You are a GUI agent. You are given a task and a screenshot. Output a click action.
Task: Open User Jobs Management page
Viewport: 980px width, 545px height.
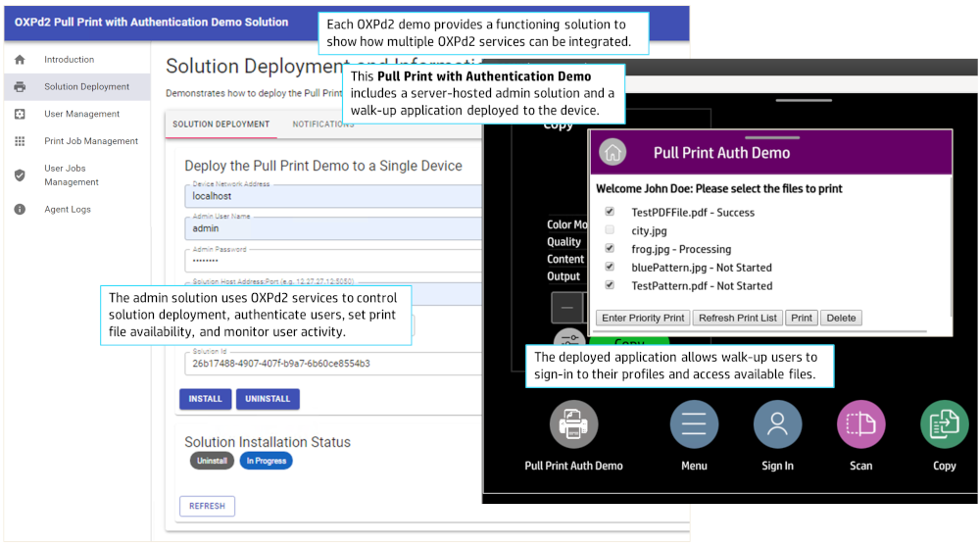point(72,175)
